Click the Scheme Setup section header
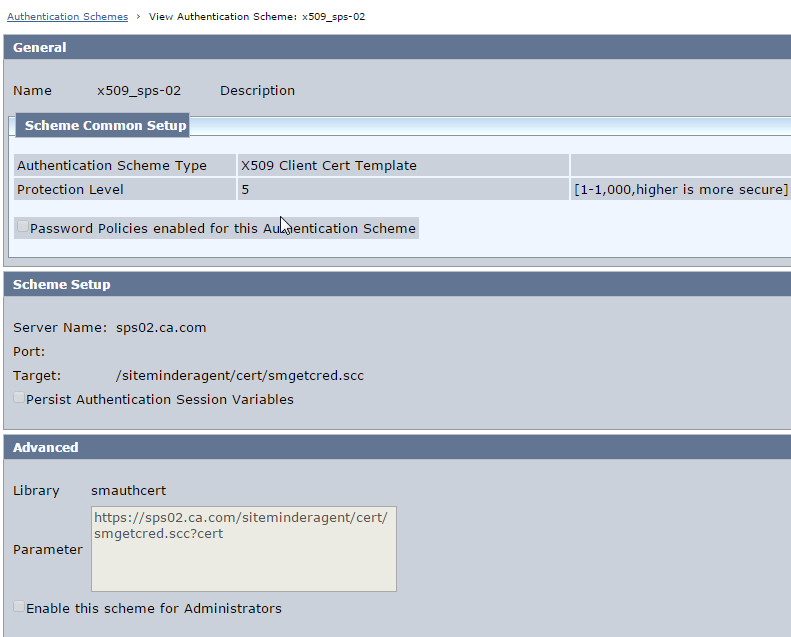791x637 pixels. point(397,284)
